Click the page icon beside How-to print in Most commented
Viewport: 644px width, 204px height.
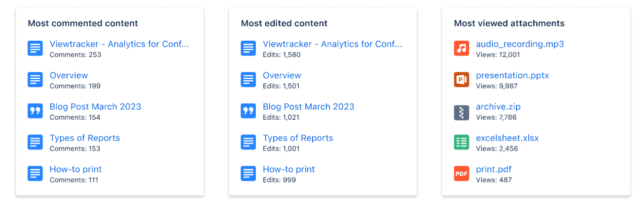point(35,174)
